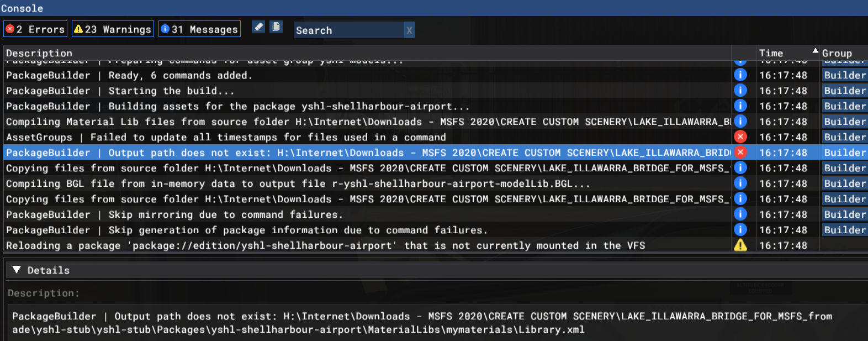Sort by the Group column header

pos(837,53)
